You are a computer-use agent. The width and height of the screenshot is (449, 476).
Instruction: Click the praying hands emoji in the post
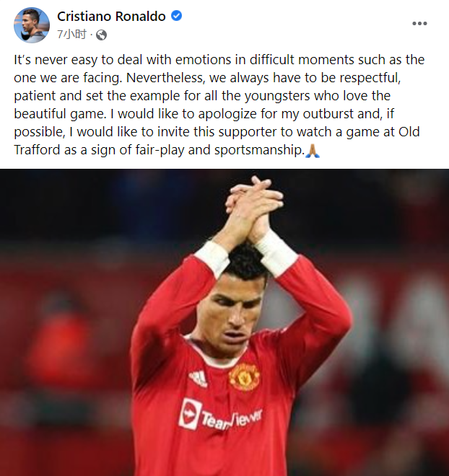coord(313,150)
